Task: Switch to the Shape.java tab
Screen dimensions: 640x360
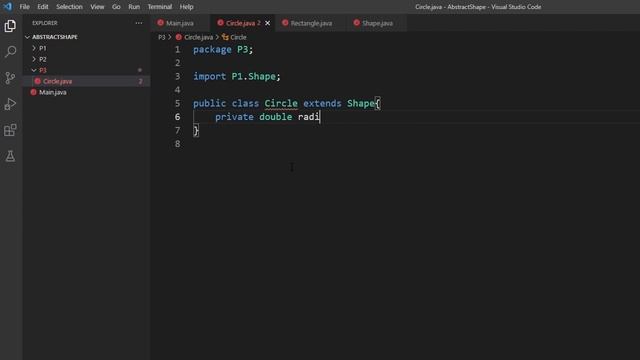Action: click(x=378, y=23)
